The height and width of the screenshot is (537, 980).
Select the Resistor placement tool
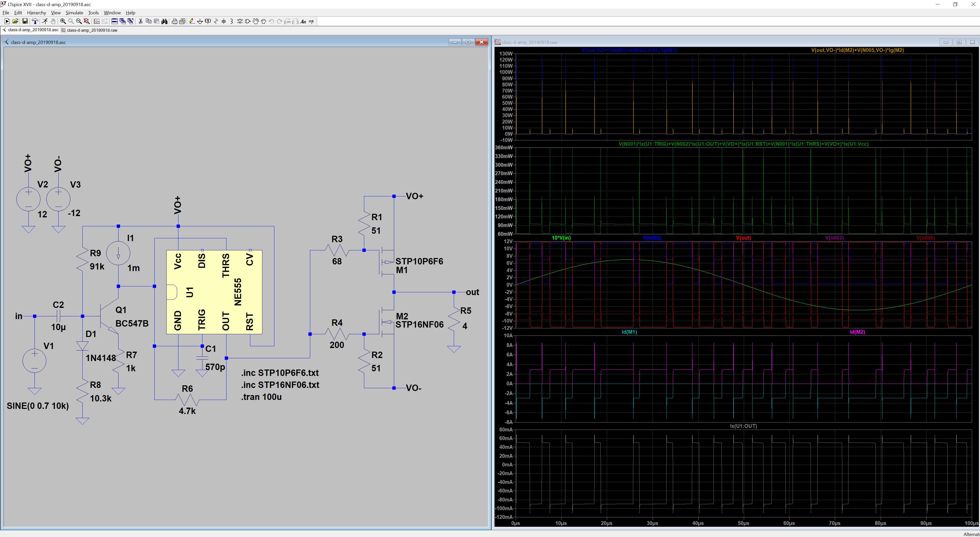[x=216, y=21]
